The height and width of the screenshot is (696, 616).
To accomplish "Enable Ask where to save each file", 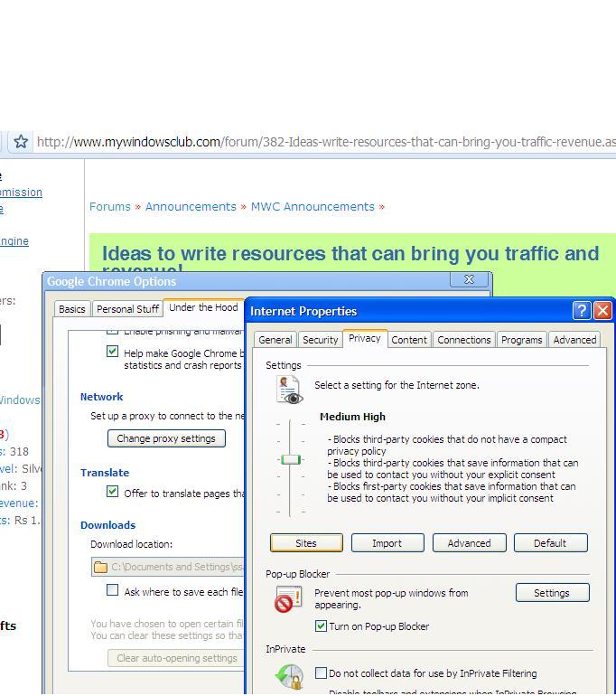I will click(112, 590).
